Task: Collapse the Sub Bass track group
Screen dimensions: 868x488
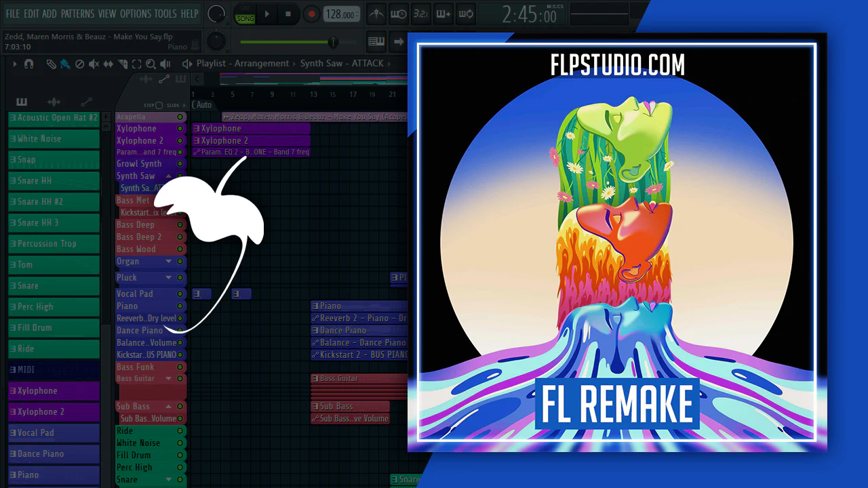Action: coord(169,407)
